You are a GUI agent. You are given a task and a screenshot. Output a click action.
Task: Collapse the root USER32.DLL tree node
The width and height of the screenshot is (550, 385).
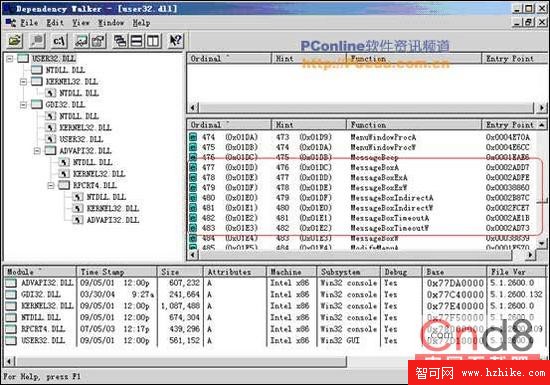tap(10, 59)
